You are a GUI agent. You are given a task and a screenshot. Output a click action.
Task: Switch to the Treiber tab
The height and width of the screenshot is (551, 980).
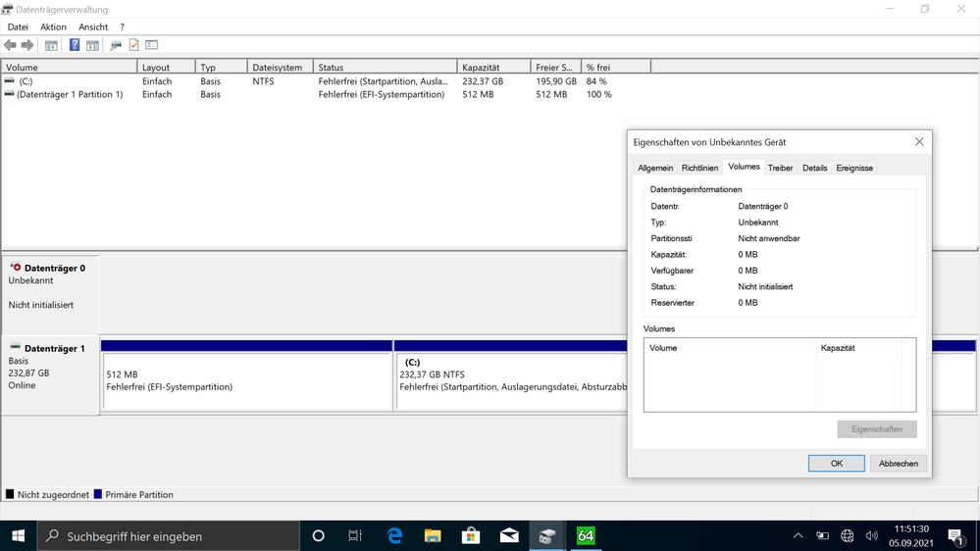780,168
